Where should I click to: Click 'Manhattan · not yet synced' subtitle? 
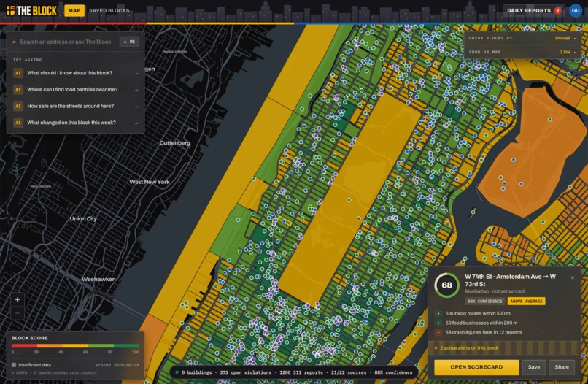coord(495,291)
